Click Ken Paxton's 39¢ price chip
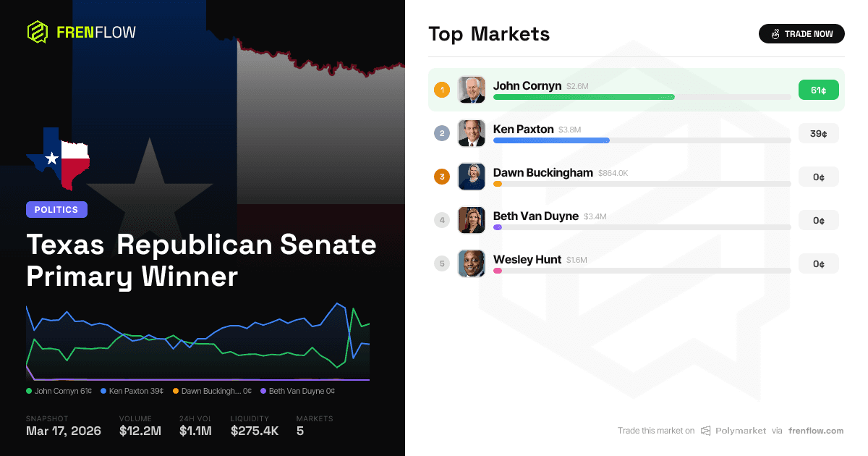The width and height of the screenshot is (868, 456). pos(818,133)
